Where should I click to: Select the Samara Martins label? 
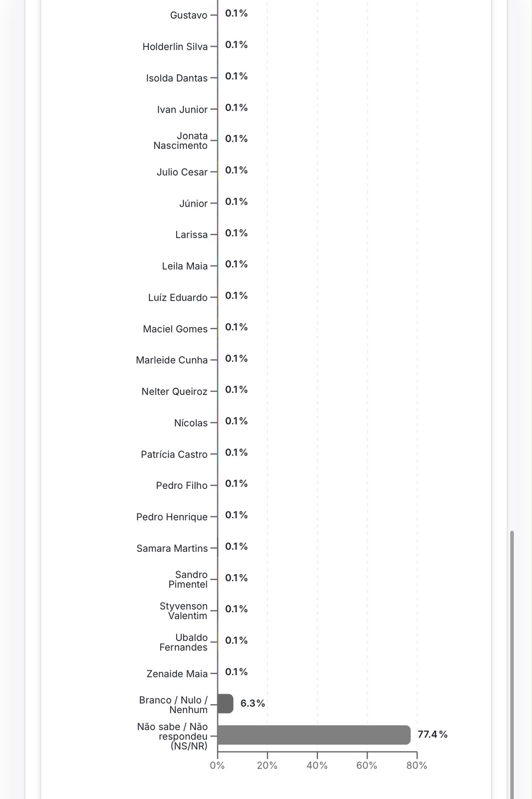pyautogui.click(x=172, y=548)
